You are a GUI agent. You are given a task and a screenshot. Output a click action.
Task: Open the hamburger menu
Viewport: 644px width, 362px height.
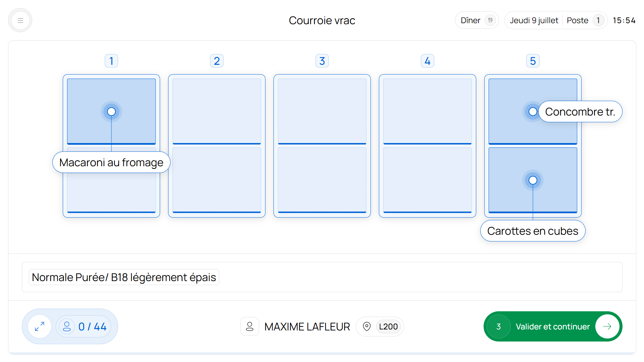(20, 20)
